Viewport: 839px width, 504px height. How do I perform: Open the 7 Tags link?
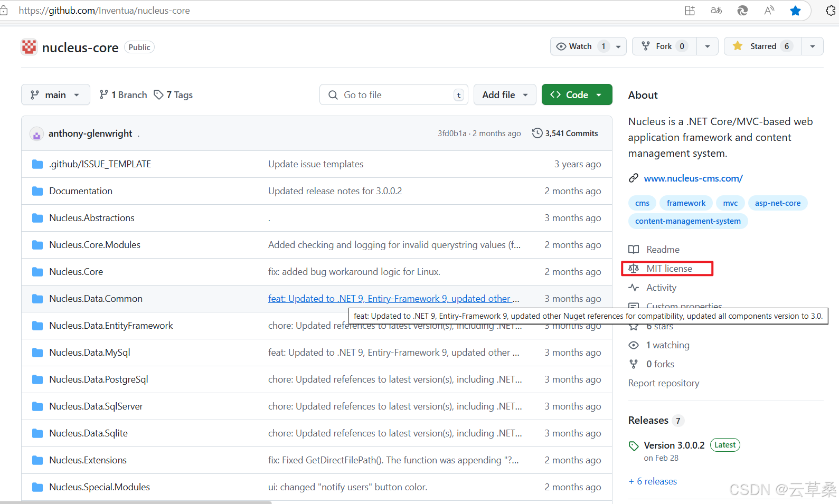(x=173, y=95)
